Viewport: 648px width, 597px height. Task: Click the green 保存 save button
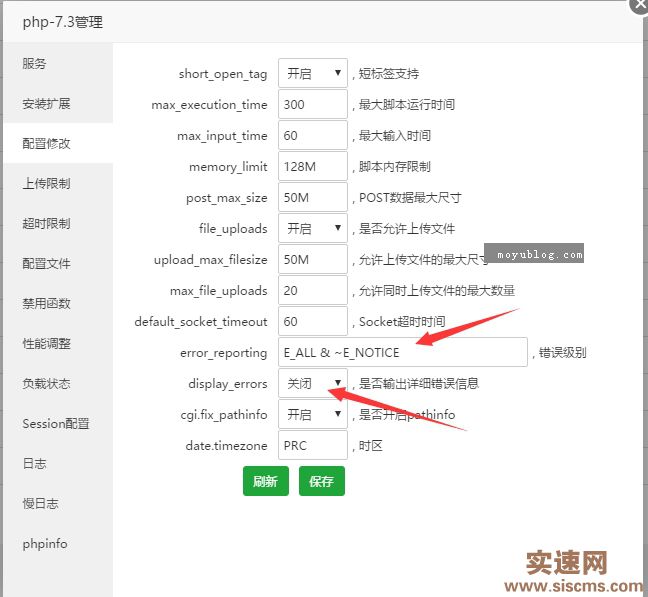[x=322, y=481]
